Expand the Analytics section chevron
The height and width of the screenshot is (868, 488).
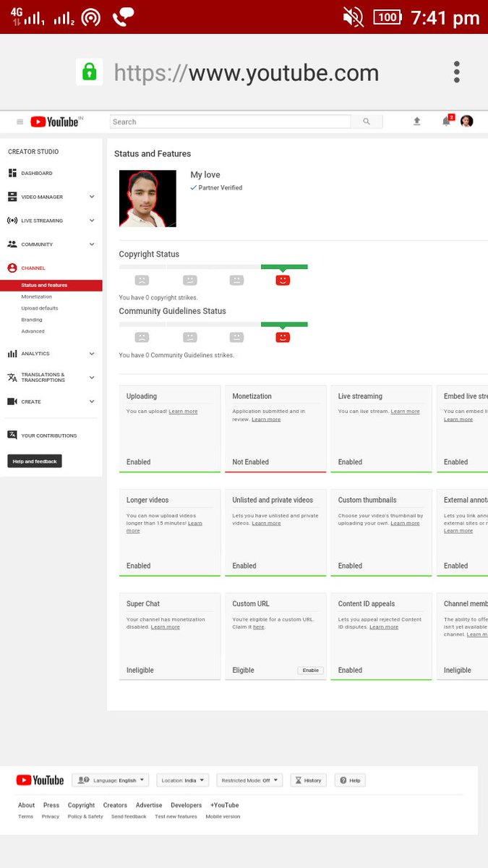click(x=92, y=354)
